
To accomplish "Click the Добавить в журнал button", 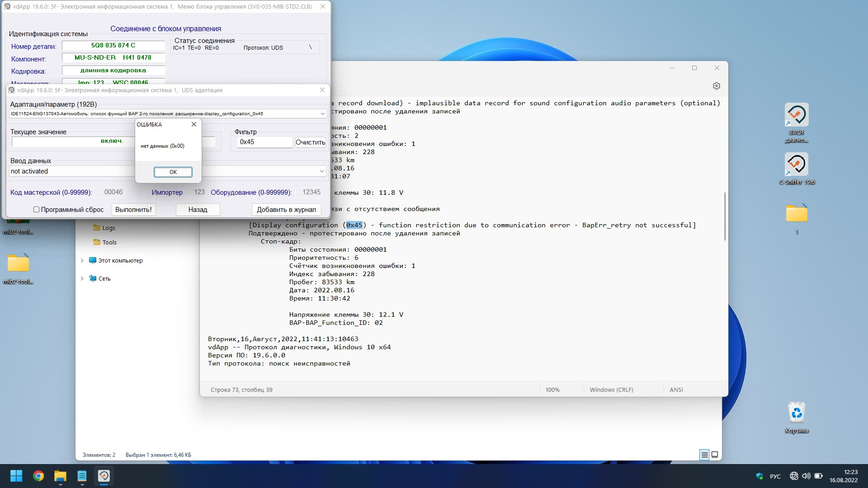I will click(x=286, y=210).
